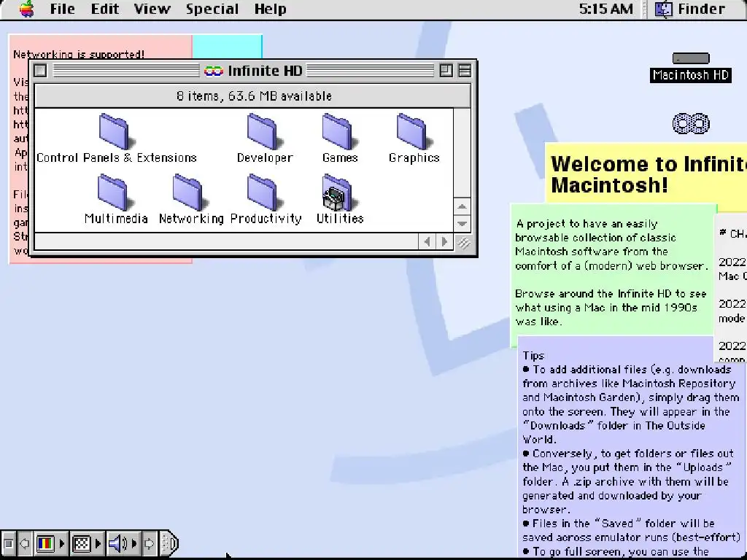Select the Graphics folder icon
Image resolution: width=747 pixels, height=560 pixels.
(413, 133)
